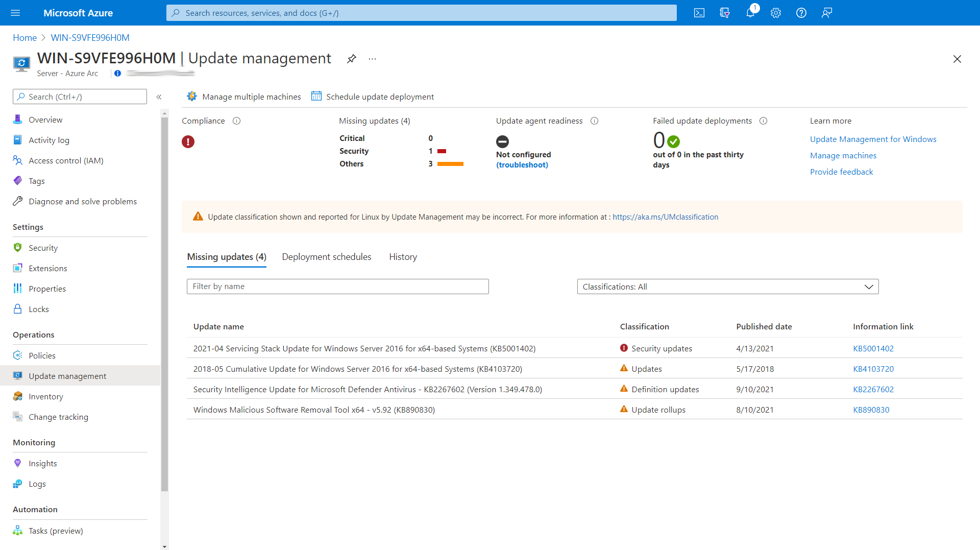Switch to the Deployment schedules tab
The width and height of the screenshot is (980, 550).
326,257
